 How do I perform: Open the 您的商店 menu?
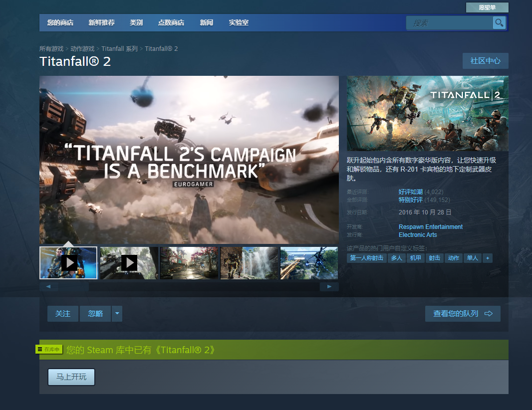[60, 23]
